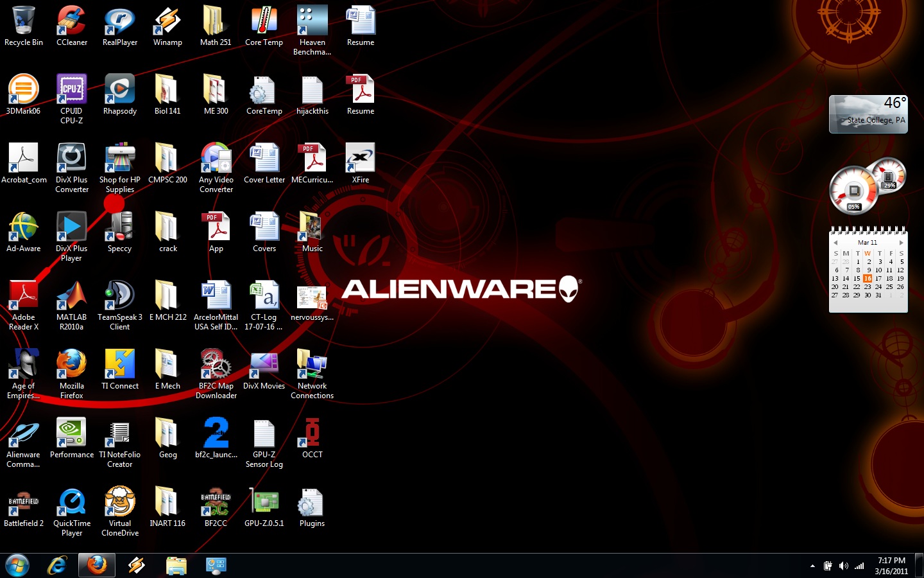924x578 pixels.
Task: Launch CCleaner from the desktop
Action: [72, 26]
